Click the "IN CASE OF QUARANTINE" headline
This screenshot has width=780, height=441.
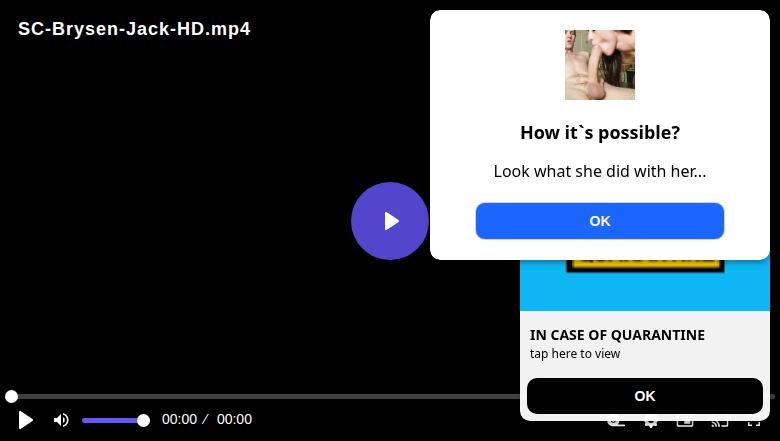click(617, 335)
